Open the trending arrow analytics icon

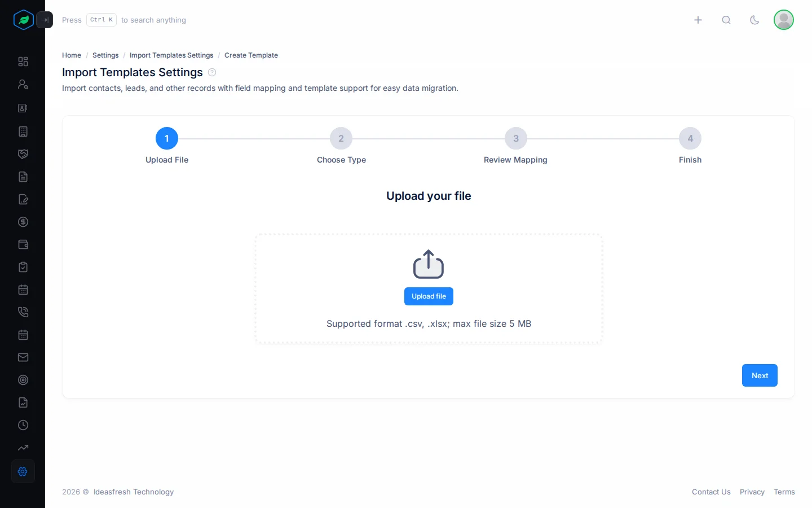(x=23, y=448)
